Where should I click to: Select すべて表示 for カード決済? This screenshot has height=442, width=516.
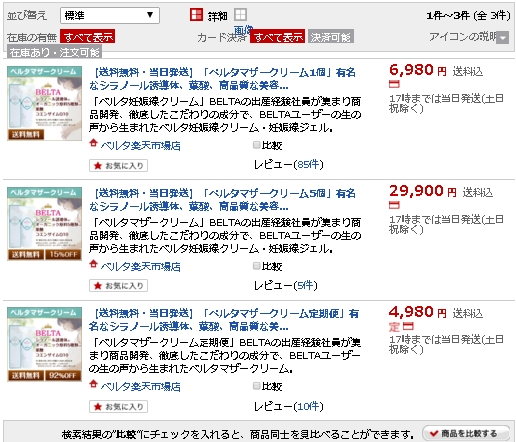(x=277, y=37)
